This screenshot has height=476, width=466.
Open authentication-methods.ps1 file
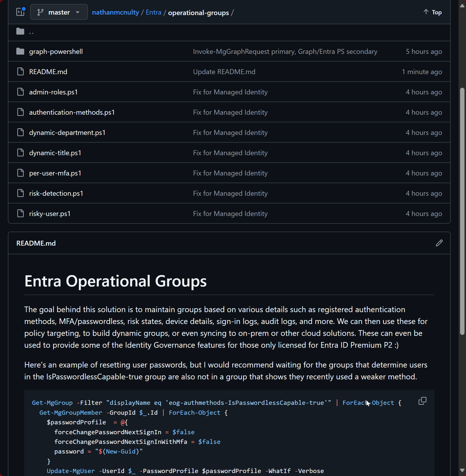pos(72,112)
